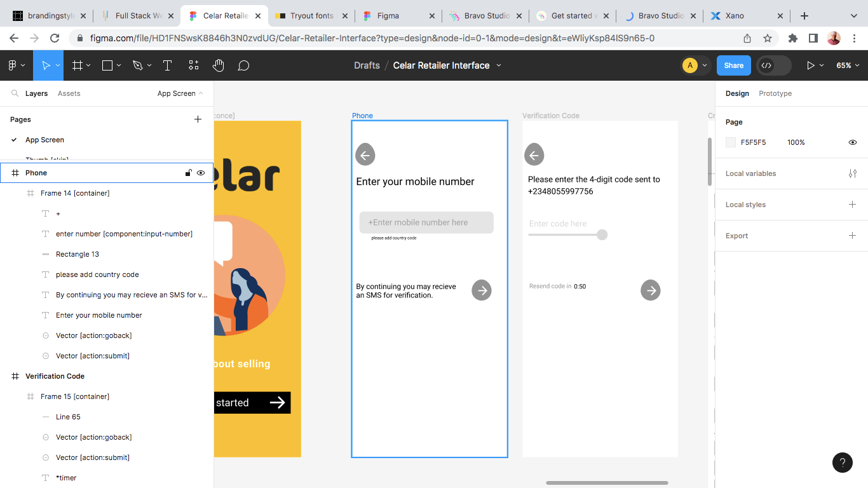Screen dimensions: 868x488
Task: Select the Pen tool
Action: pyautogui.click(x=137, y=65)
